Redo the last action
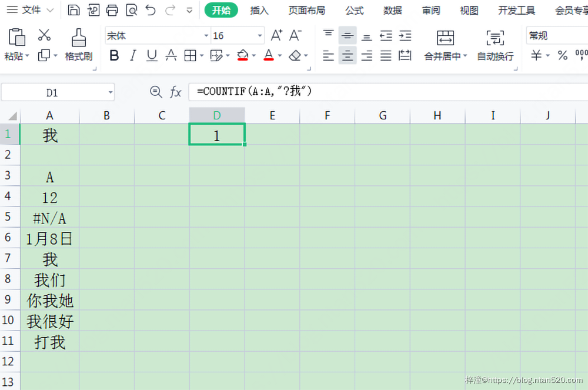This screenshot has width=588, height=390. tap(171, 10)
